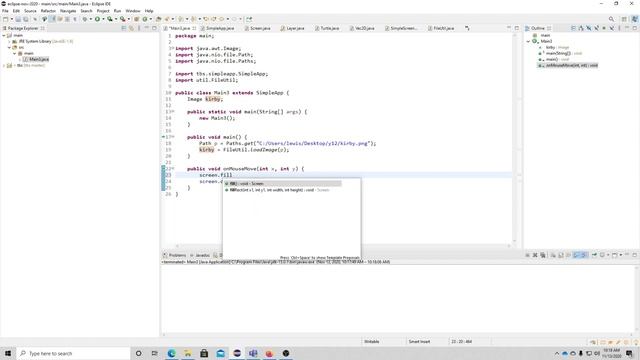The image size is (640, 360).
Task: Open Run button dropdown arrow
Action: click(x=103, y=19)
